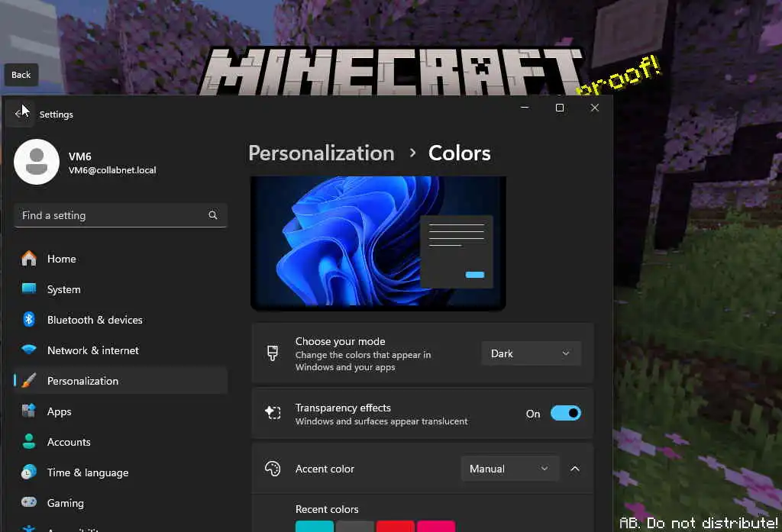
Task: Turn off Transparency effects toggle
Action: pos(566,414)
